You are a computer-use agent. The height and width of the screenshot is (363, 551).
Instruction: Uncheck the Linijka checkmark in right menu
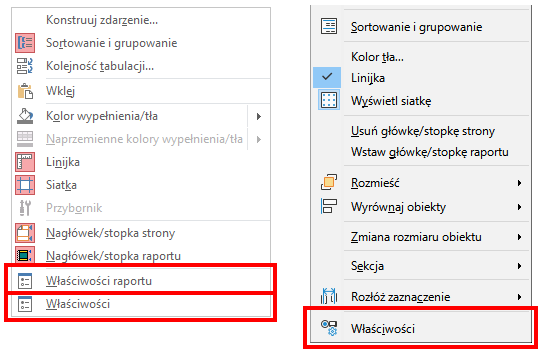[x=327, y=77]
